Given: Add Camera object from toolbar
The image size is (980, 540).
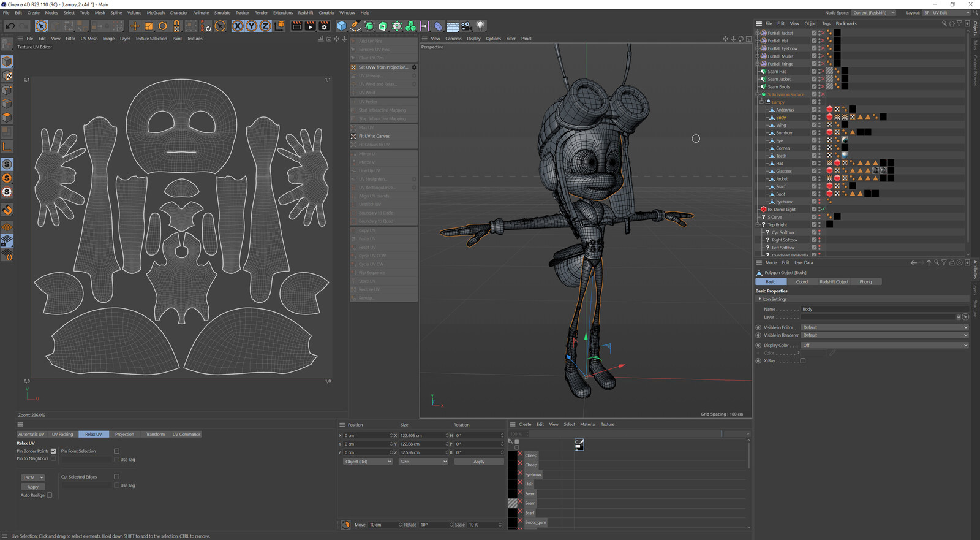Looking at the screenshot, I should point(467,26).
